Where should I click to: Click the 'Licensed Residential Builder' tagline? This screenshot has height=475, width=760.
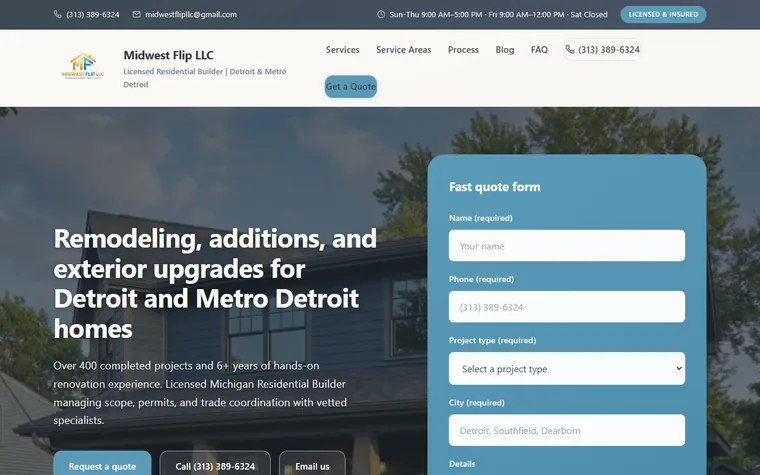click(x=205, y=78)
